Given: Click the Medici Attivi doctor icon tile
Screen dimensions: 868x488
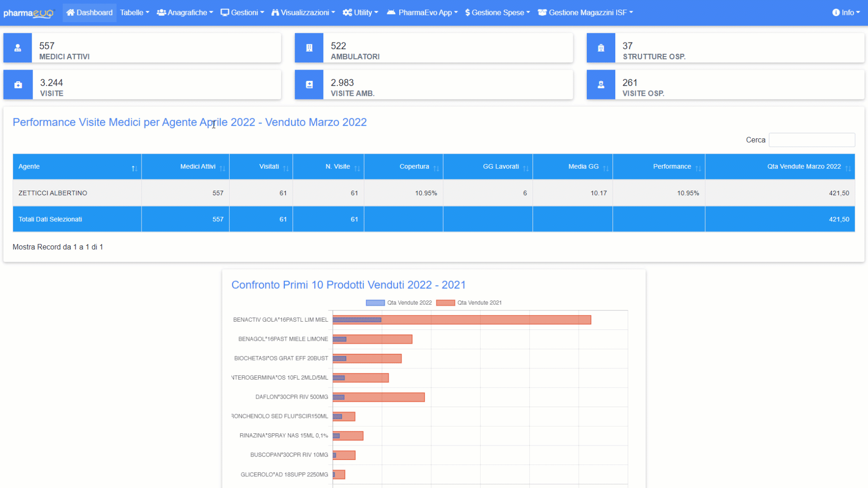Looking at the screenshot, I should click(x=18, y=48).
